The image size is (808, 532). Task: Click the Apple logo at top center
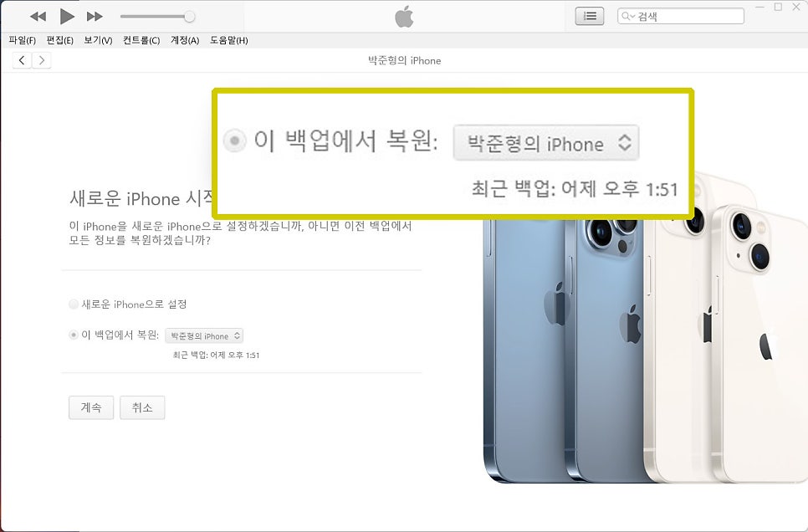pos(405,17)
